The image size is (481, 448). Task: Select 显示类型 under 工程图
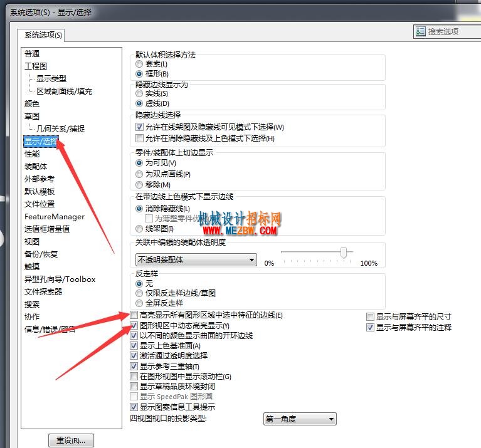[x=51, y=78]
